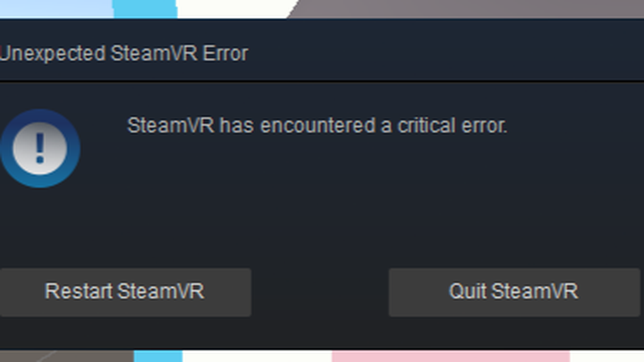Select the Unexpected SteamVR Error title text
Screen dimensions: 644x362
(x=124, y=54)
